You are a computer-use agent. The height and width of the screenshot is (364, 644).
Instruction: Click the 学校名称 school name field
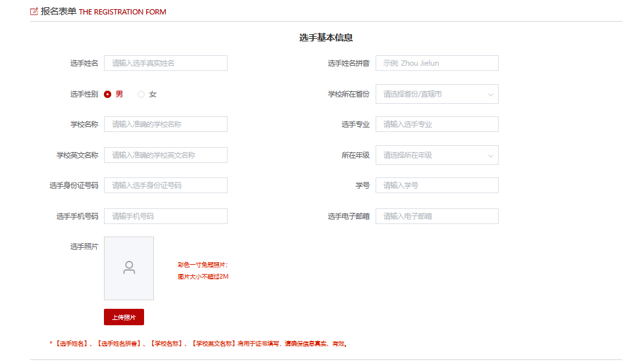coord(165,124)
